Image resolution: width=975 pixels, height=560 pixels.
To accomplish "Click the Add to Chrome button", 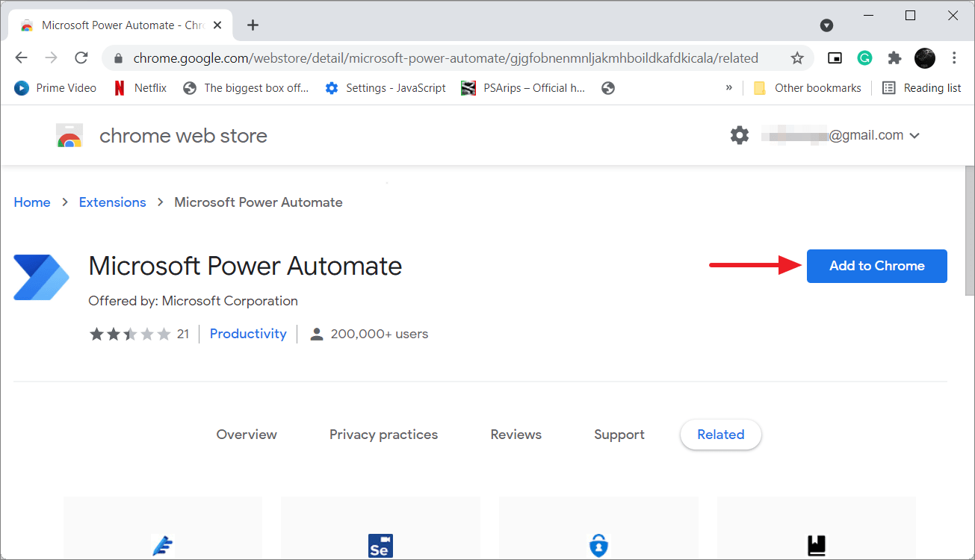I will (x=876, y=266).
